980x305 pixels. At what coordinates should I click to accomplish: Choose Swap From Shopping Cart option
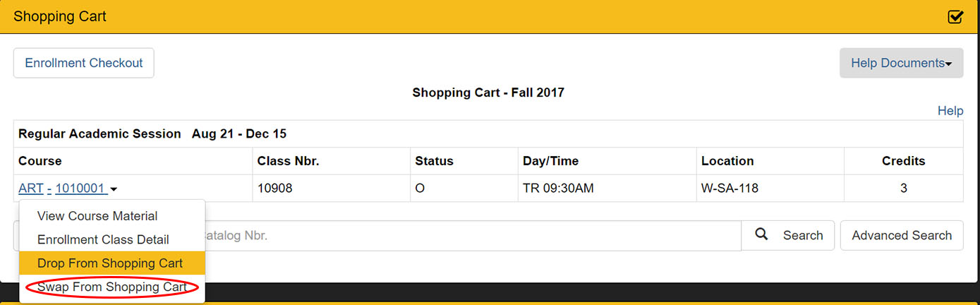[x=112, y=287]
